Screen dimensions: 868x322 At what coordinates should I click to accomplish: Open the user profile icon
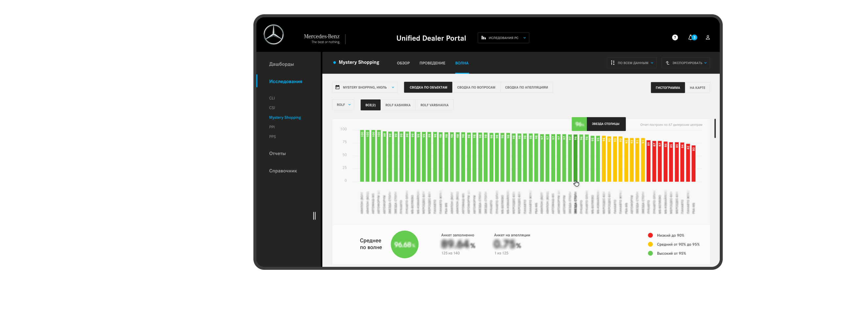(x=708, y=38)
